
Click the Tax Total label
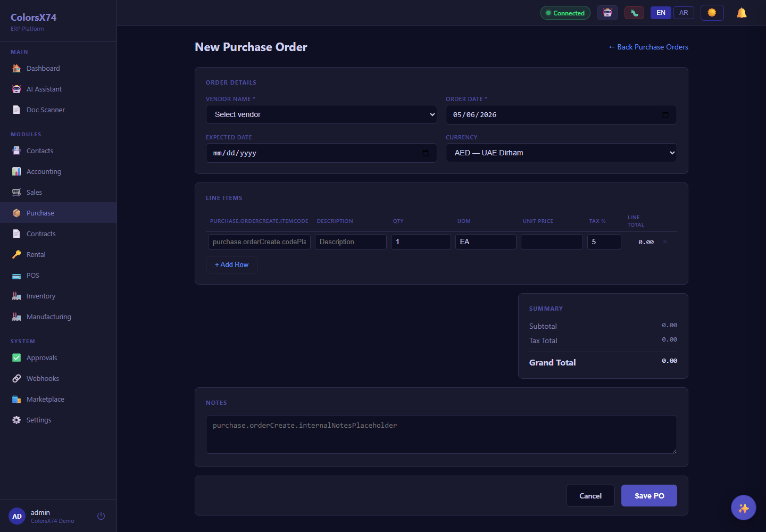tap(543, 340)
